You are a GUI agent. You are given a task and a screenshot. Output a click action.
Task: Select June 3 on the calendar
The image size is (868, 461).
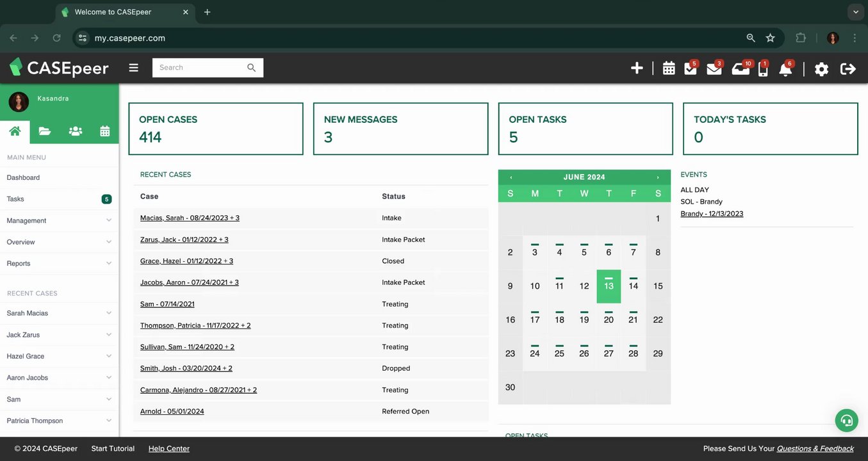click(x=535, y=252)
